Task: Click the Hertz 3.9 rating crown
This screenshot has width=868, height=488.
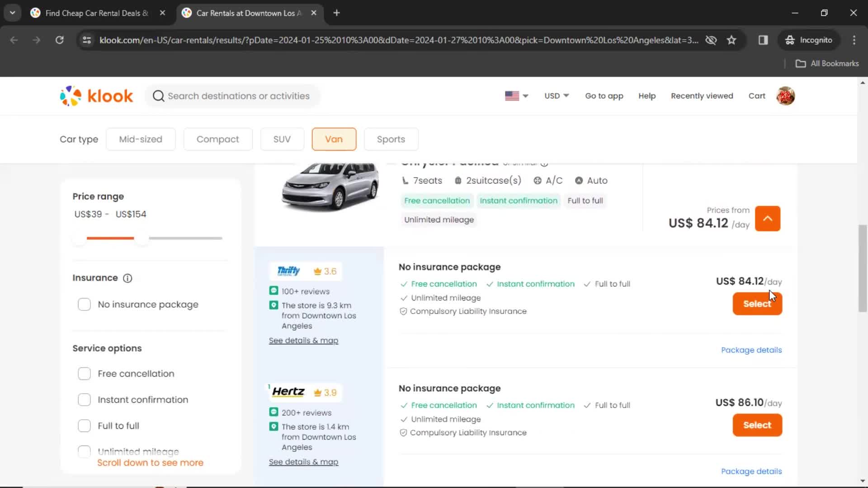Action: [317, 393]
